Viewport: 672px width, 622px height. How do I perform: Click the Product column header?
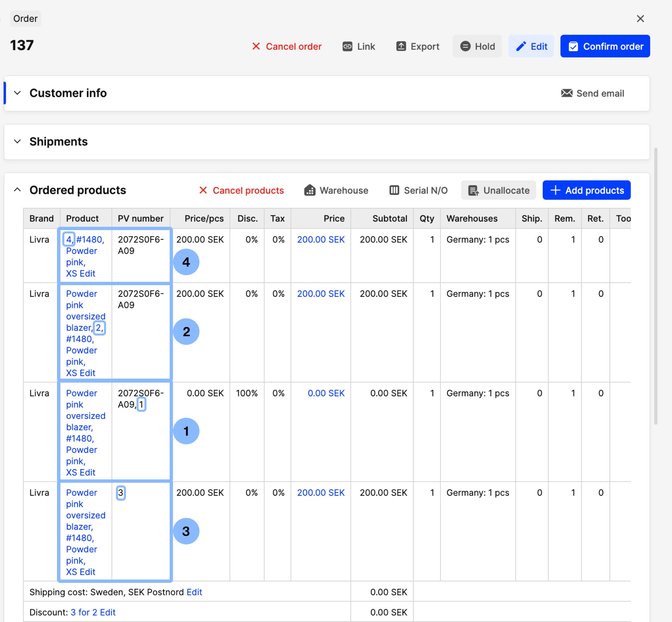click(x=86, y=218)
